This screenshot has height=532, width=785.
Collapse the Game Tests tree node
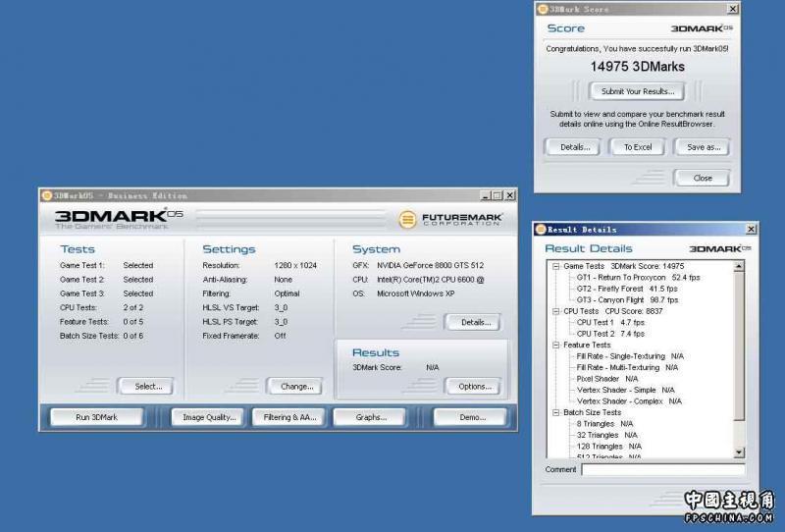[x=555, y=267]
